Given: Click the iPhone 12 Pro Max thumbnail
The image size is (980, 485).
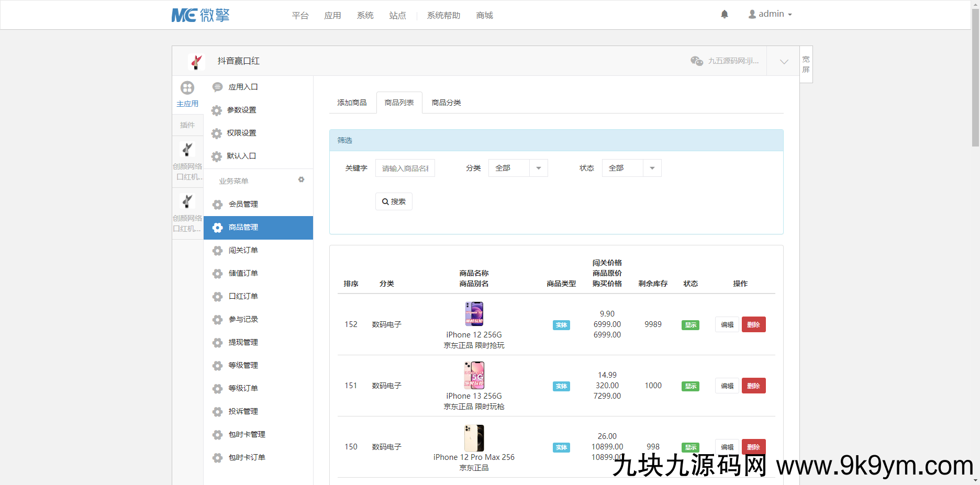Looking at the screenshot, I should coord(474,438).
